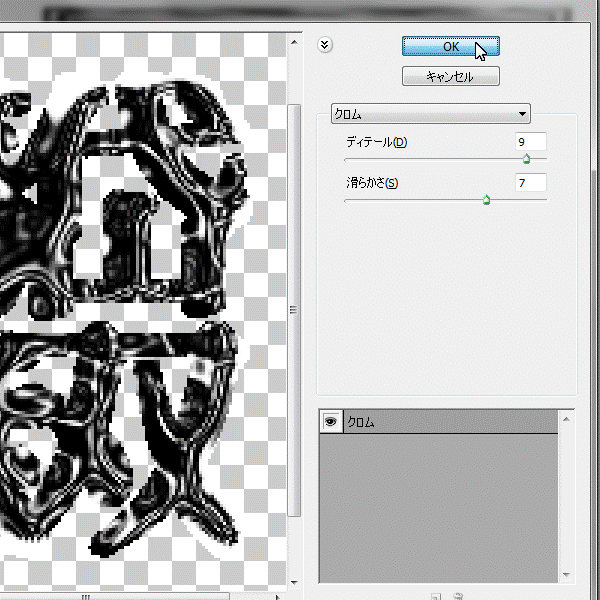Image resolution: width=600 pixels, height=600 pixels.
Task: Click the 滑らかさ value field
Action: click(530, 183)
